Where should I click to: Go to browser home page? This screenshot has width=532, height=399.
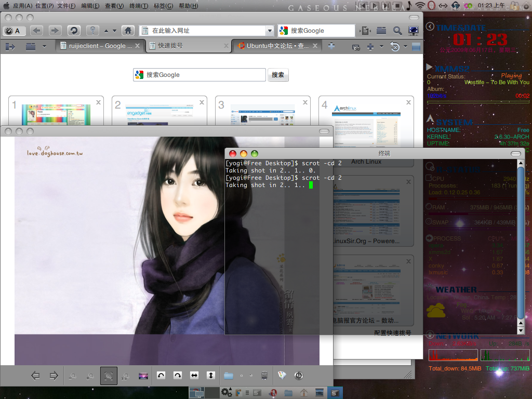128,31
